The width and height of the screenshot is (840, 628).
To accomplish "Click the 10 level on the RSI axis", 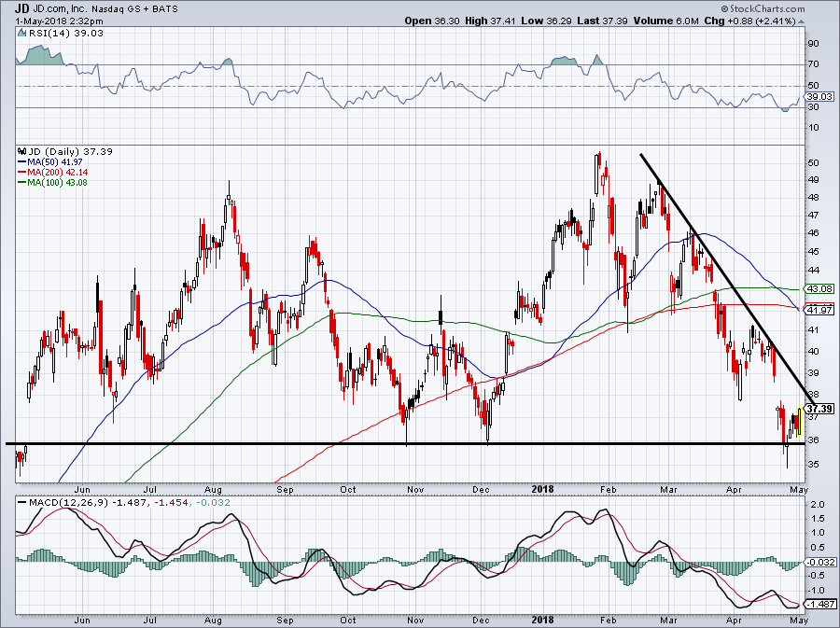I will [x=813, y=128].
